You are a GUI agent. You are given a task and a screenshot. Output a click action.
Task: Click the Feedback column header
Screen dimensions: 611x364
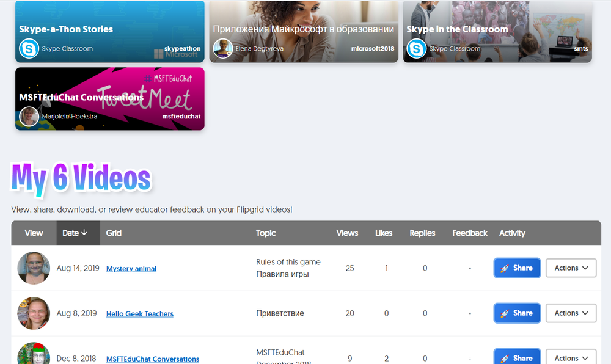pos(470,233)
